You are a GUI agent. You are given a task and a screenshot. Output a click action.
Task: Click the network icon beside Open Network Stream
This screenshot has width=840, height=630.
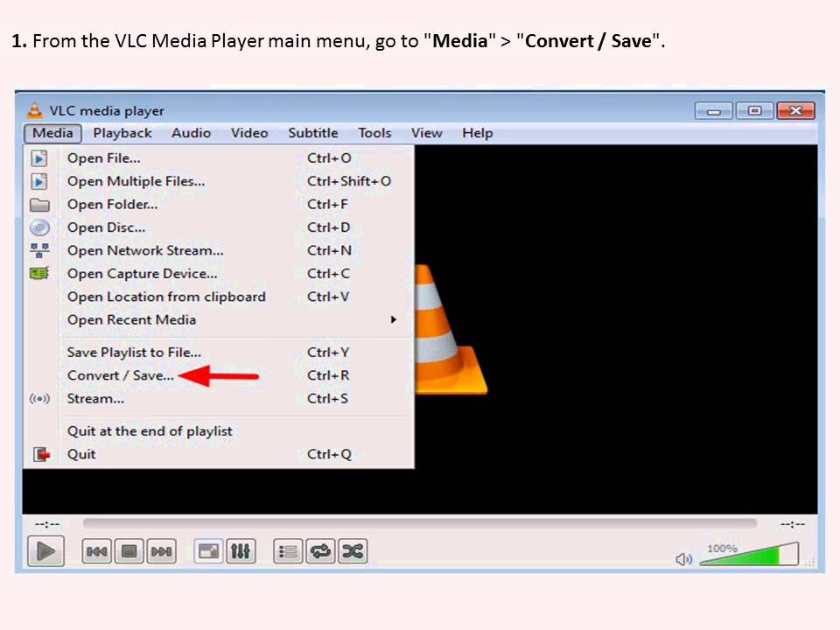click(x=39, y=250)
